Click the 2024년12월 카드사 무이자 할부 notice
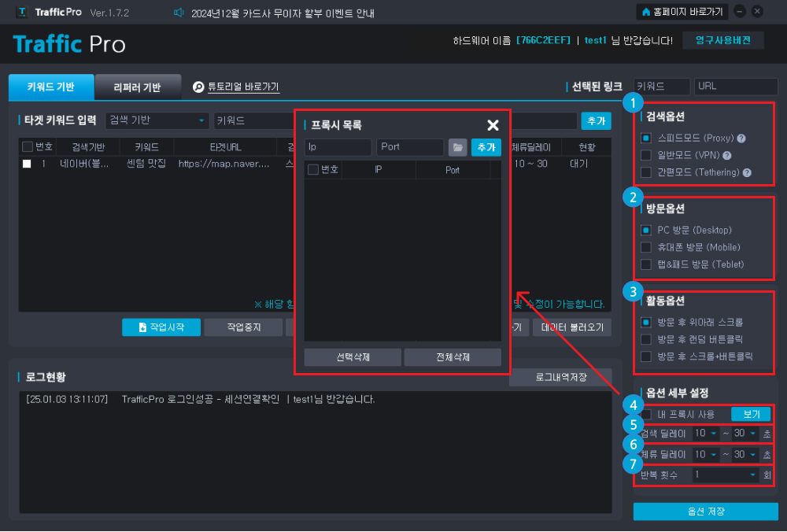787x532 pixels. (283, 13)
